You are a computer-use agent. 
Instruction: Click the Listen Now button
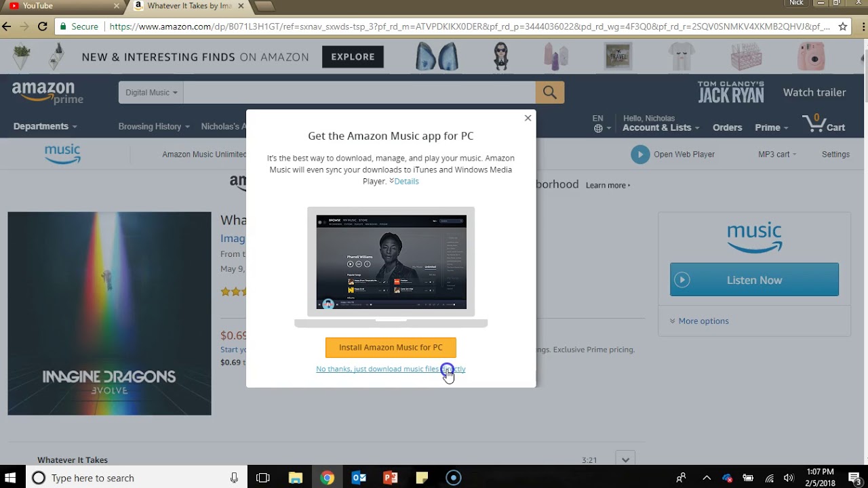[x=754, y=280]
